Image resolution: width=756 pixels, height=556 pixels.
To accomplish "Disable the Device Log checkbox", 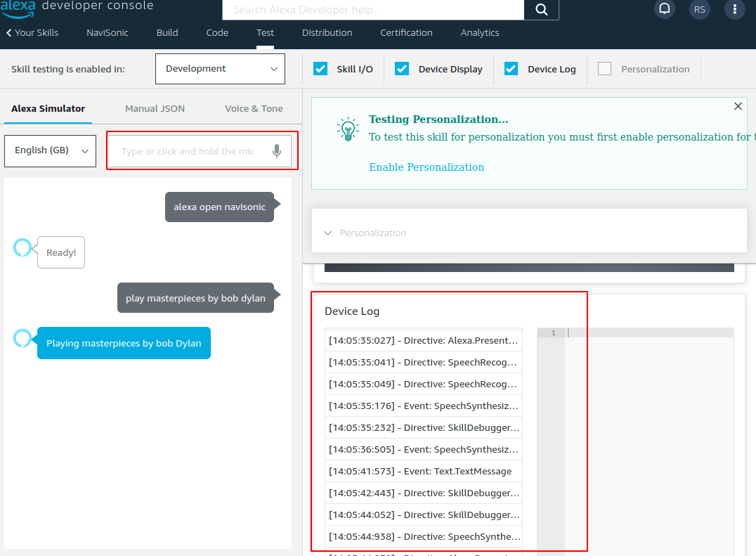I will click(x=511, y=69).
